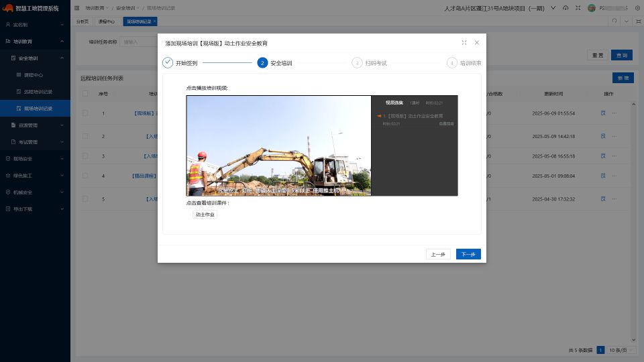Viewport: 644px width, 362px height.
Task: Click the 新增 button
Action: [x=623, y=78]
